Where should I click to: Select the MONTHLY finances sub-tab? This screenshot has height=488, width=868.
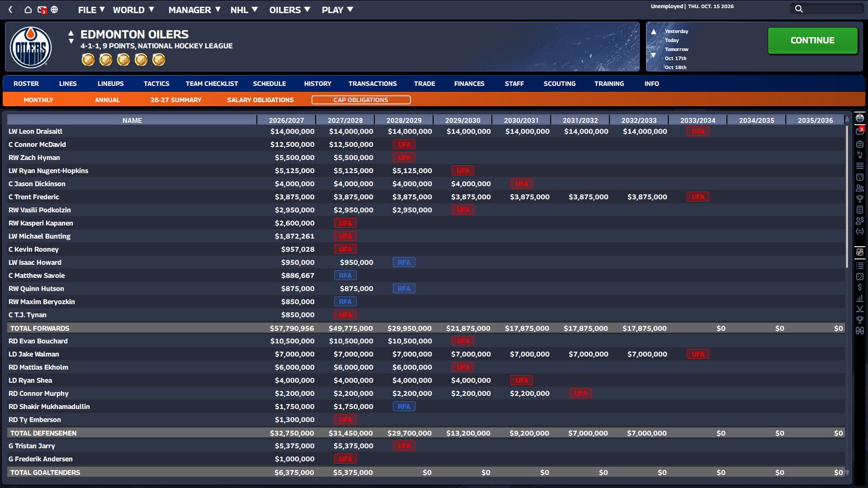coord(38,100)
